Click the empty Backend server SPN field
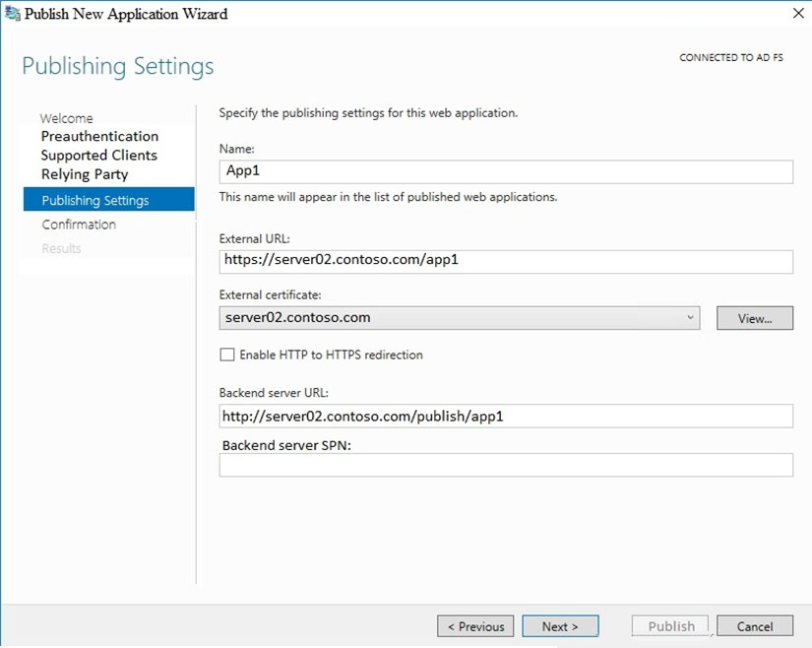 (506, 465)
